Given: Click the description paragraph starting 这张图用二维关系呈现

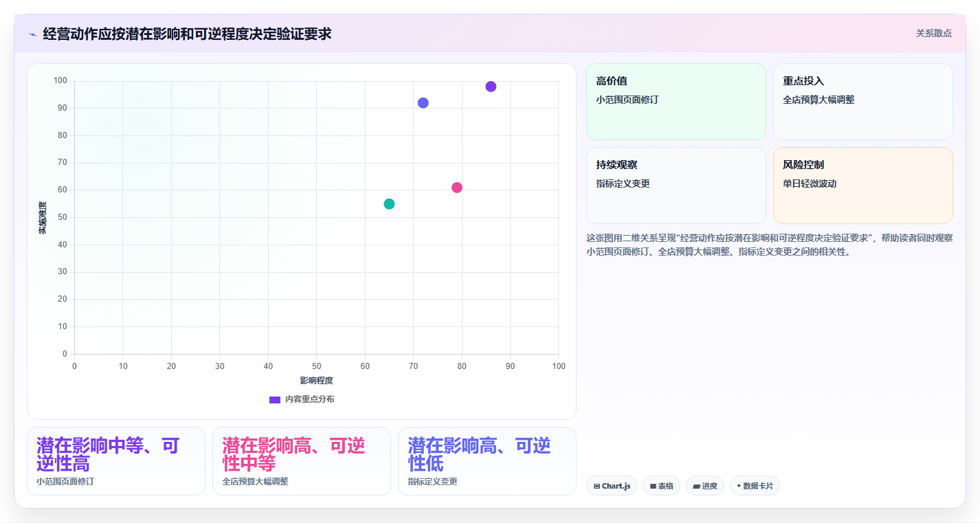Looking at the screenshot, I should click(x=770, y=245).
